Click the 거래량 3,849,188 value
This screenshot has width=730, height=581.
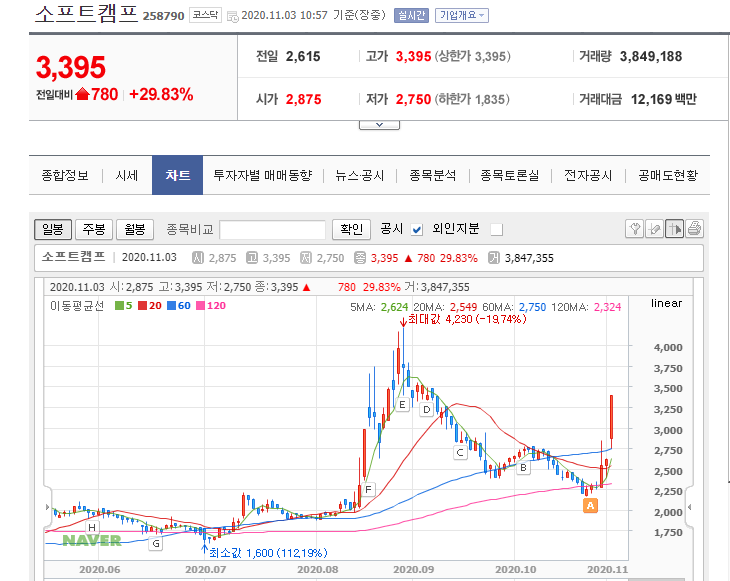point(651,57)
